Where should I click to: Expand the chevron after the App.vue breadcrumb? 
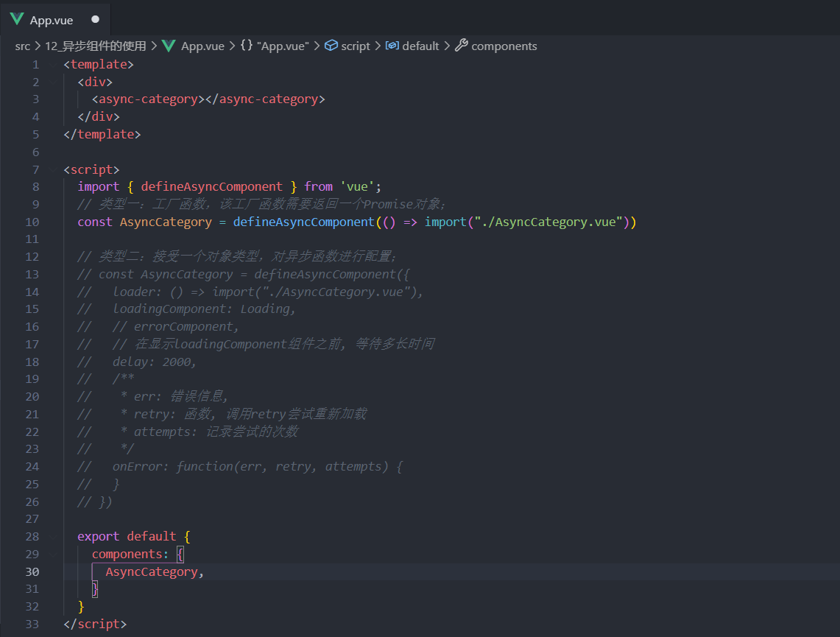coord(230,46)
